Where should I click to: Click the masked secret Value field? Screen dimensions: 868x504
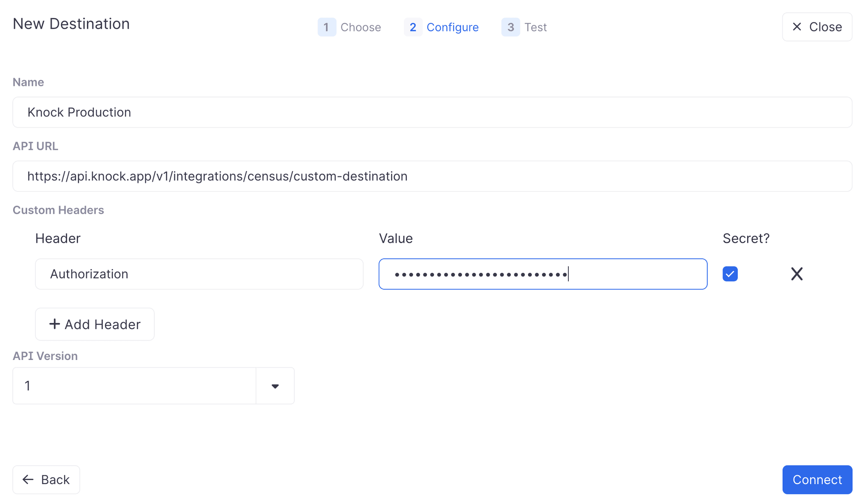542,274
